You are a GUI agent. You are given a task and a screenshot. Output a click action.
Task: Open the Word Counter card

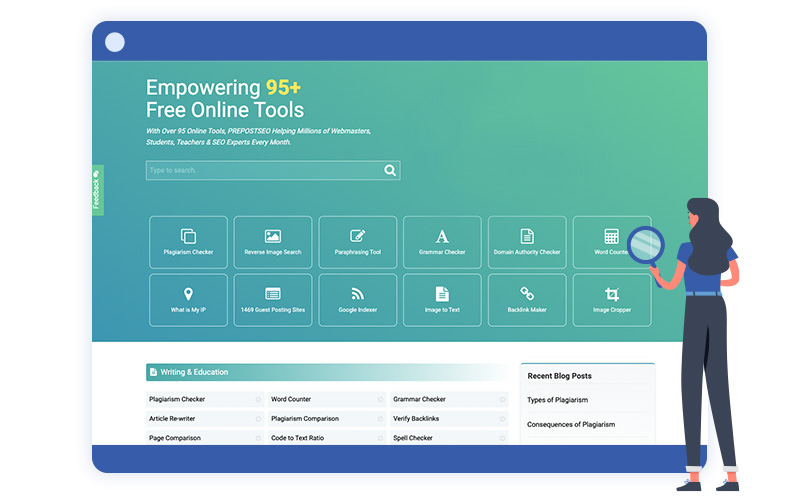612,242
